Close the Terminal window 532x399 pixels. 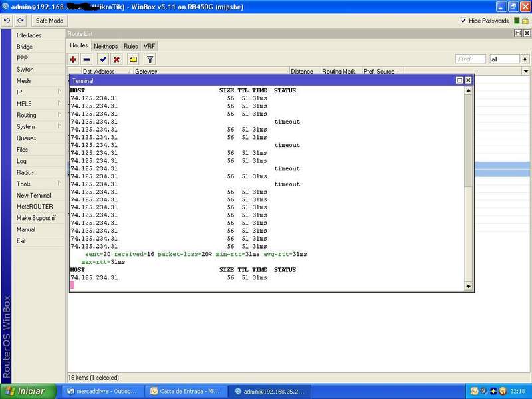coord(468,80)
